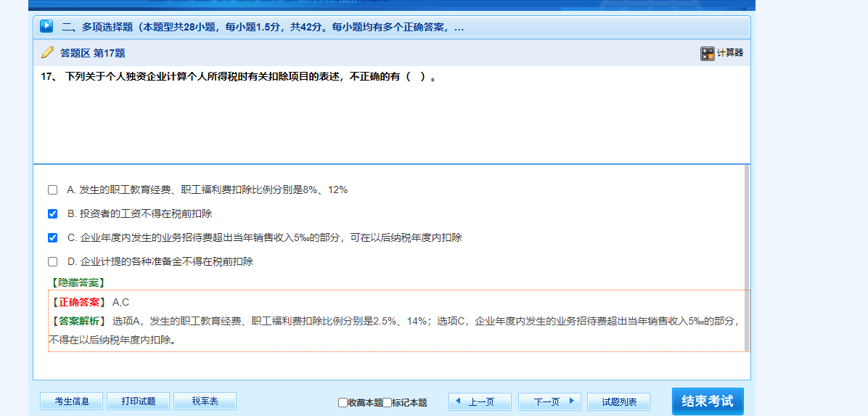This screenshot has height=416, width=868.
Task: Click the question 17 stem text
Action: [x=239, y=77]
